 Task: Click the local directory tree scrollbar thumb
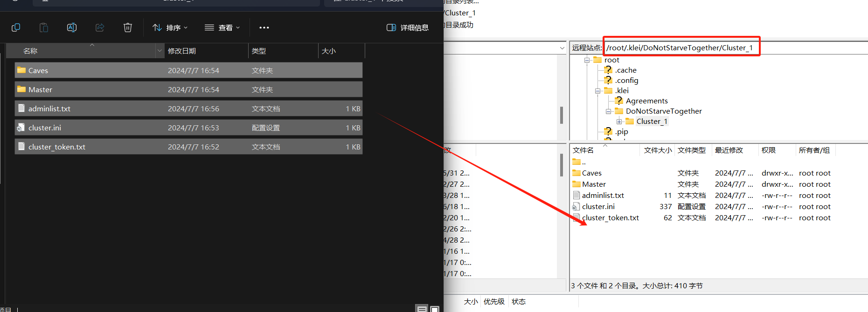pos(561,115)
